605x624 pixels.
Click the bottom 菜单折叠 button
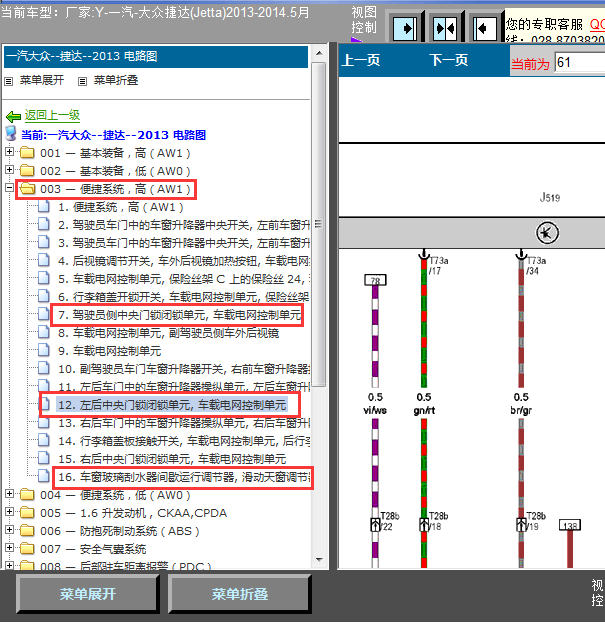240,594
